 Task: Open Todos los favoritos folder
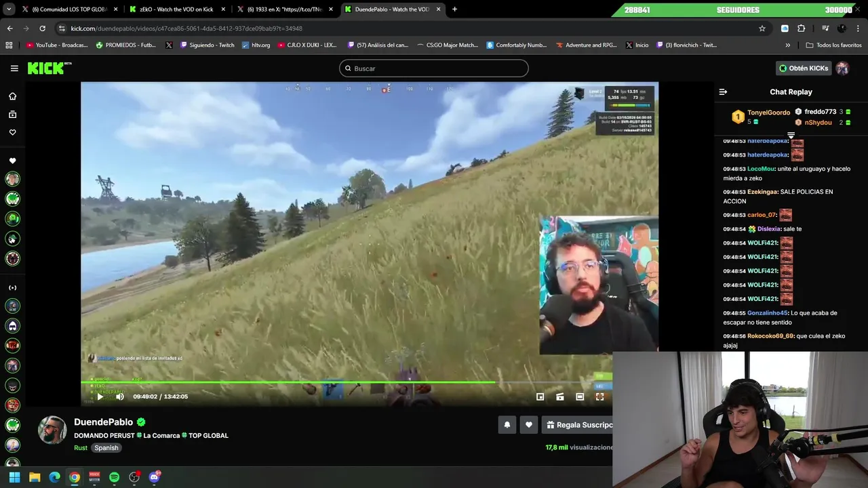[833, 45]
